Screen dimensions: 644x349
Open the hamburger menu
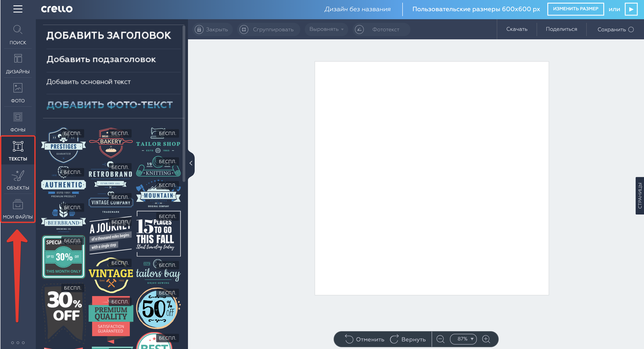(18, 9)
